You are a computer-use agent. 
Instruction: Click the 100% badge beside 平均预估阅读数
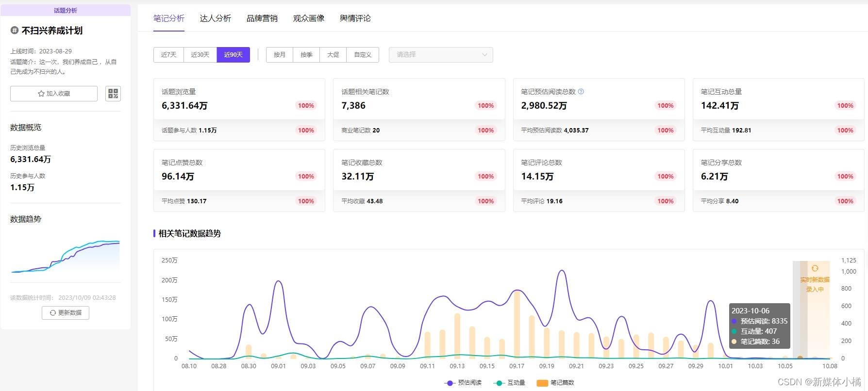(665, 130)
